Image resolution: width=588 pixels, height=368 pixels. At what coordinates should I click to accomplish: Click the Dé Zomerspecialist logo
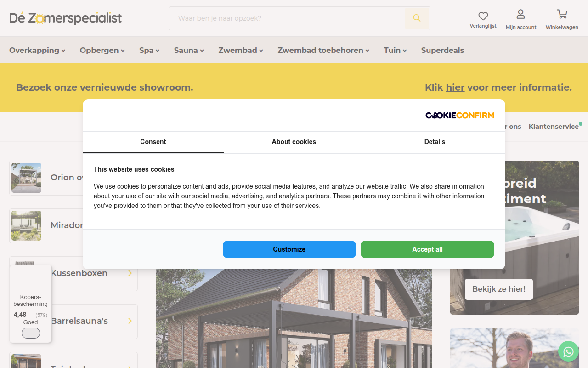pyautogui.click(x=66, y=18)
